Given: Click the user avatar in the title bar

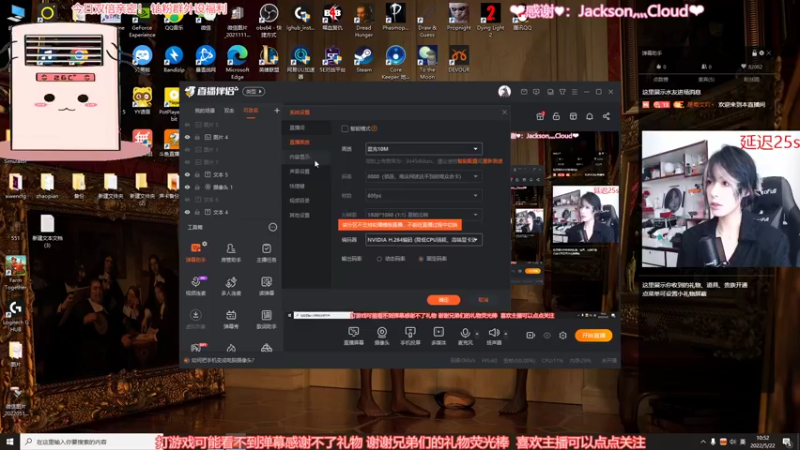Looking at the screenshot, I should click(504, 91).
